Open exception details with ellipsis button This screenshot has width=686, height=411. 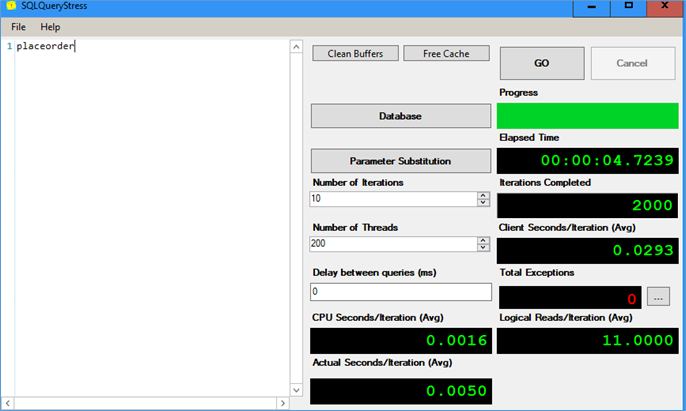click(658, 297)
